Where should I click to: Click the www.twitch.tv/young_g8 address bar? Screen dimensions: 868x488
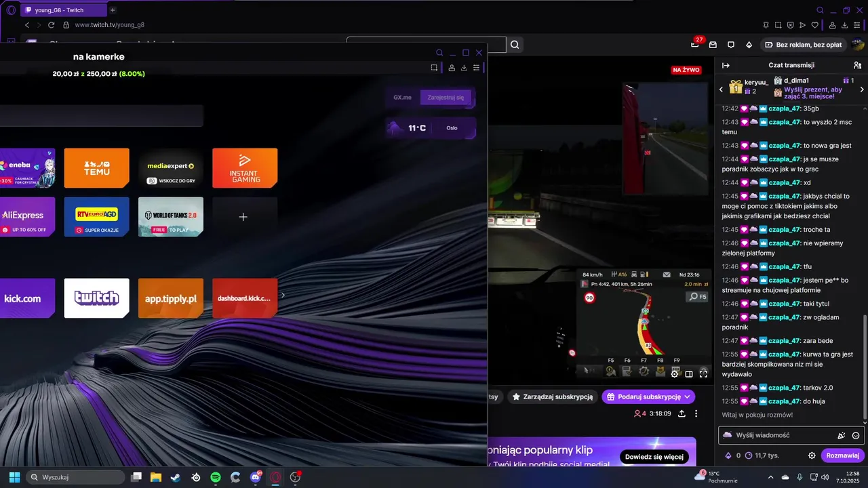point(109,25)
